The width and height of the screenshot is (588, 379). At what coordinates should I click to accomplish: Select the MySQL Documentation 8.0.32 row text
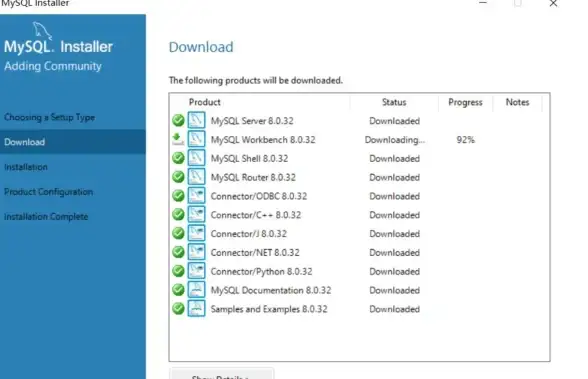[x=271, y=290]
